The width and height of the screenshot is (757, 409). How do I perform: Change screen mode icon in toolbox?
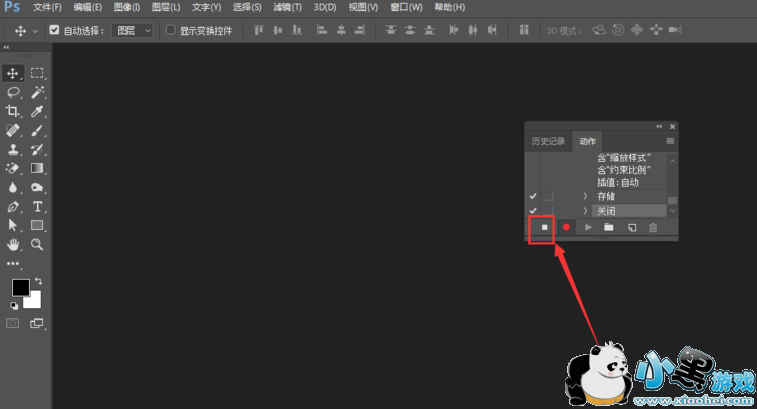pos(37,323)
